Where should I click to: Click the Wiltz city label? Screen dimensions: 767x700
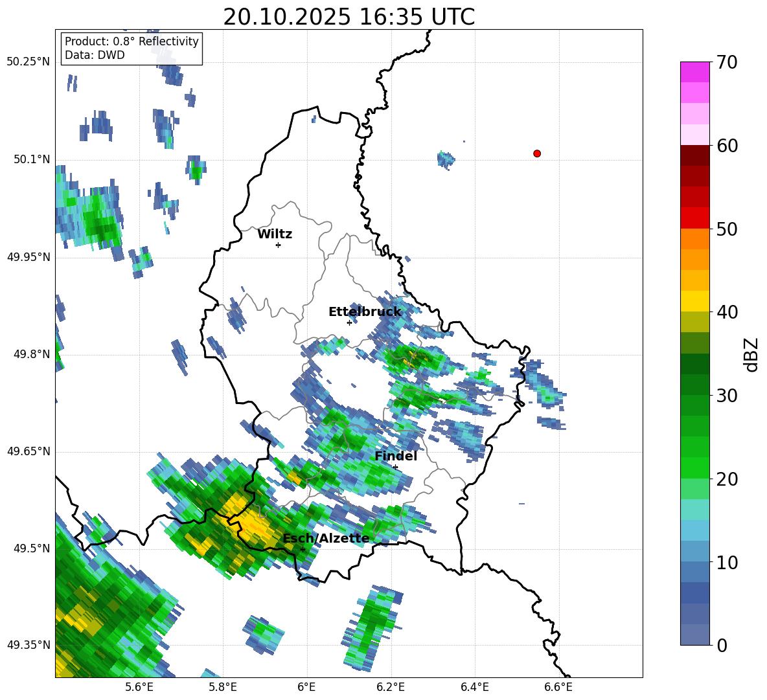275,234
